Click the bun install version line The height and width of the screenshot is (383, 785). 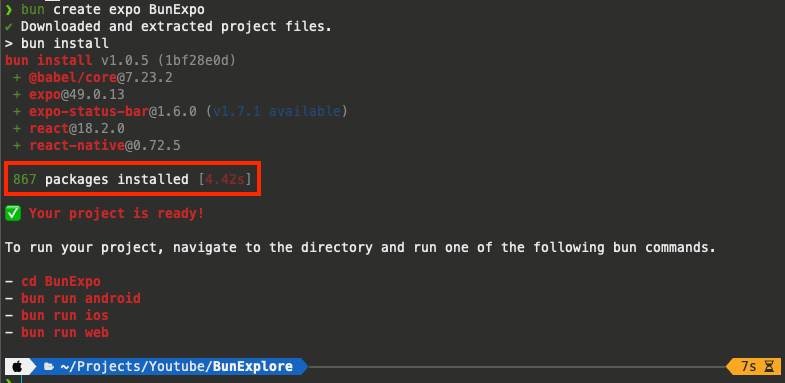pyautogui.click(x=120, y=61)
